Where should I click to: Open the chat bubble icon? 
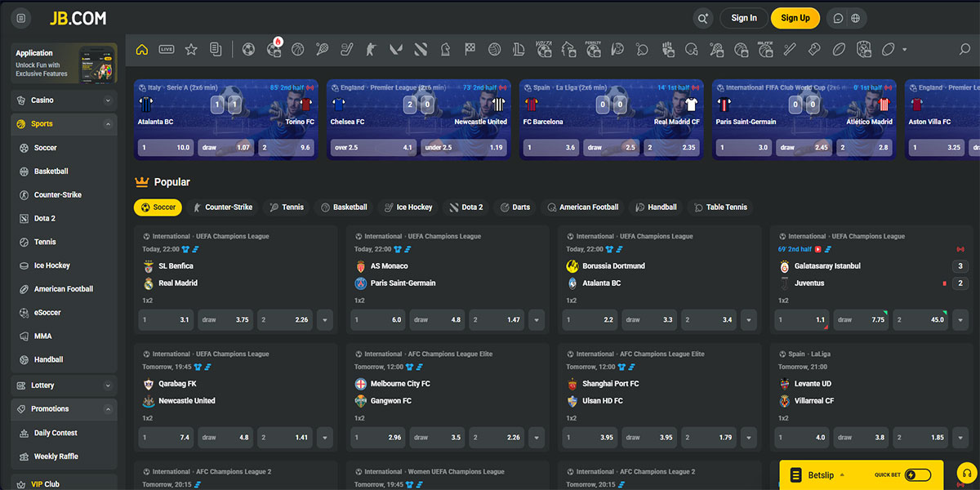pyautogui.click(x=838, y=18)
